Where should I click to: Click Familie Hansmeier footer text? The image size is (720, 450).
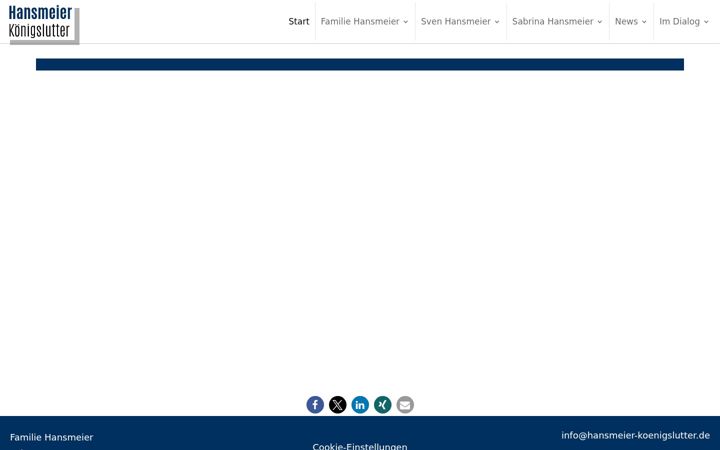click(51, 437)
